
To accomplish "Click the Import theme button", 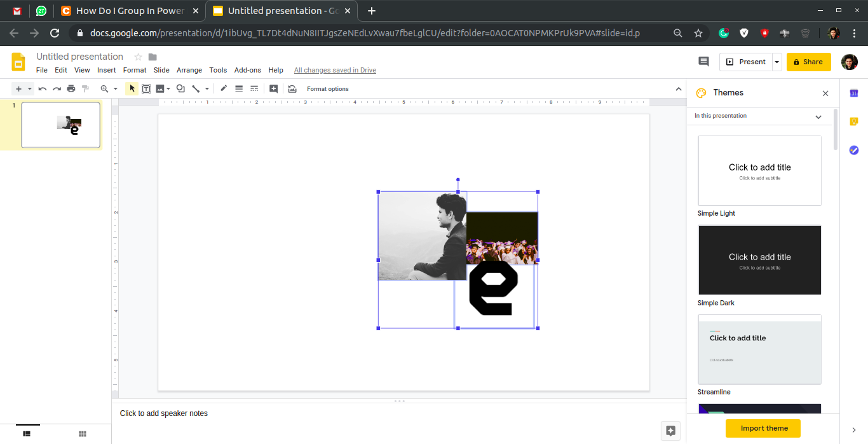I will (x=763, y=428).
